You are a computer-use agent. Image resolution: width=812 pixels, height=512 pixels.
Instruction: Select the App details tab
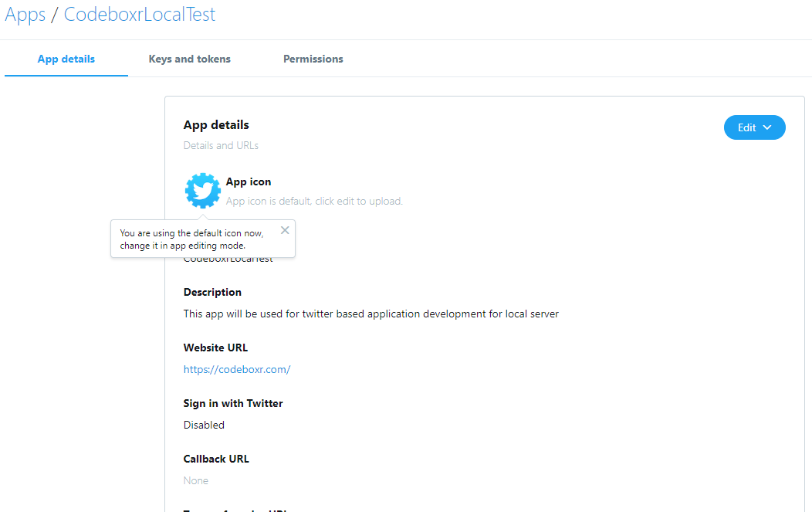66,59
